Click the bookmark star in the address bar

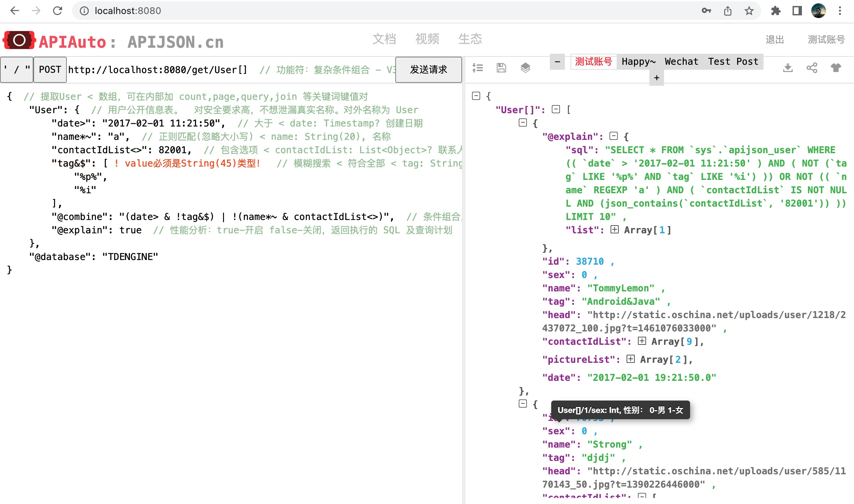click(x=749, y=11)
